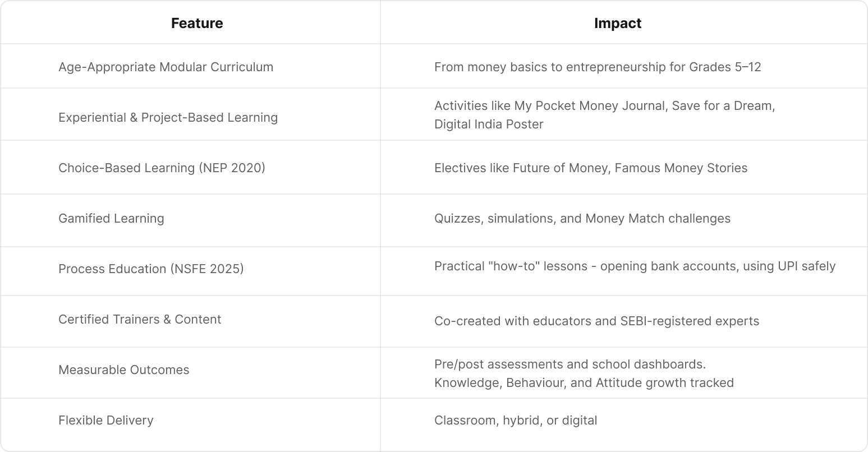Viewport: 868px width, 452px height.
Task: Click the Quizzes, simulations, Money Match text
Action: [582, 218]
